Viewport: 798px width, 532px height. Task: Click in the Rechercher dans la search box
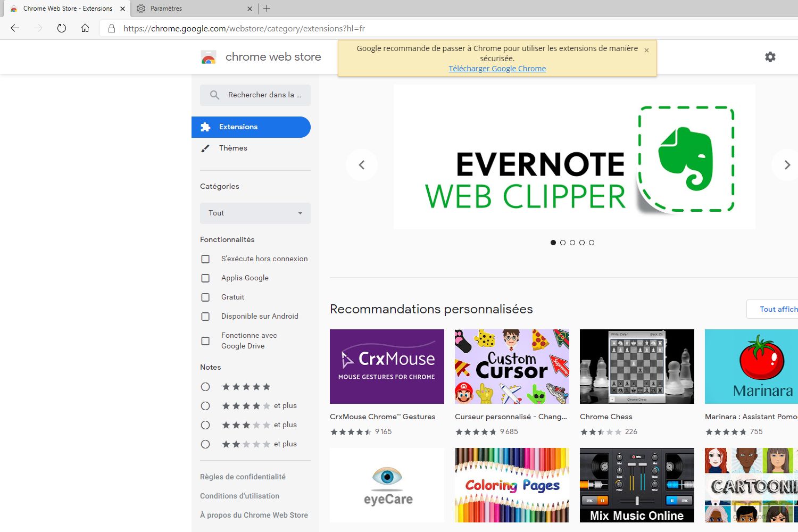point(255,95)
